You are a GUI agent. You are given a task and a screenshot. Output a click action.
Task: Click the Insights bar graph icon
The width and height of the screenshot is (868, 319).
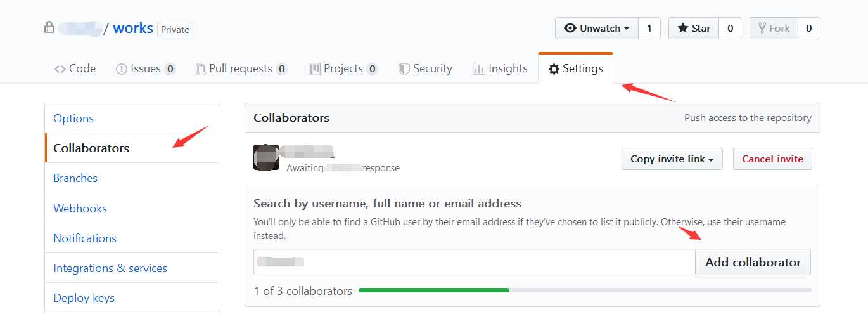(478, 69)
